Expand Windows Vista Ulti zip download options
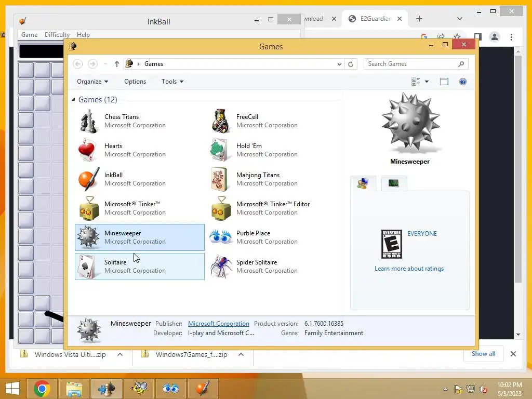This screenshot has height=399, width=532. (x=120, y=354)
